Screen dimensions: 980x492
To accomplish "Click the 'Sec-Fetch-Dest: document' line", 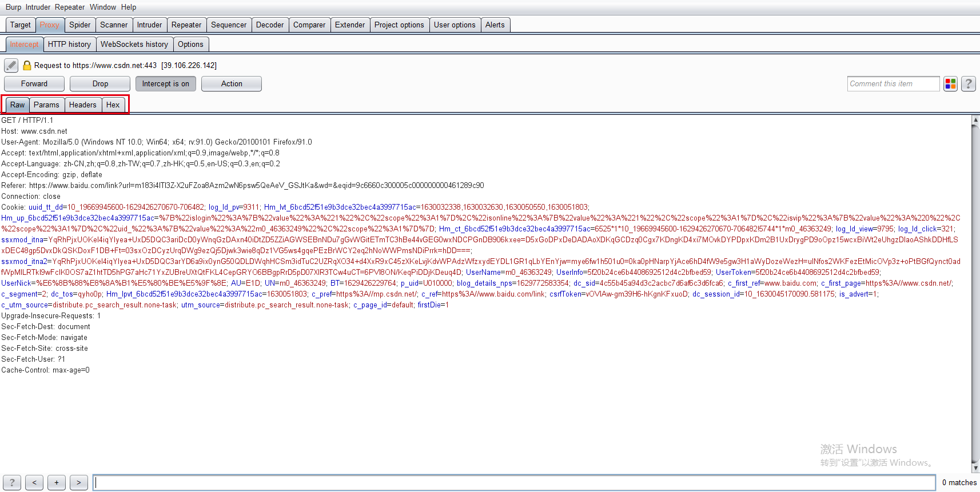I will point(46,326).
